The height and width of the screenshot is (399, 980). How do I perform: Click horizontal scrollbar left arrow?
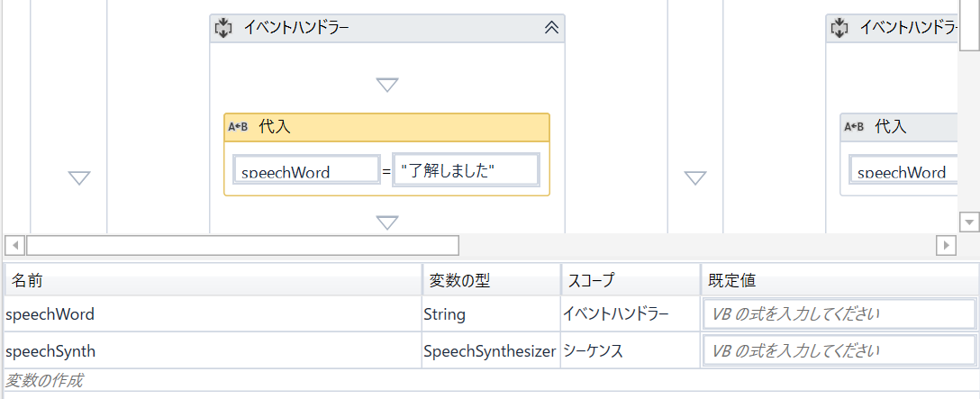coord(14,245)
